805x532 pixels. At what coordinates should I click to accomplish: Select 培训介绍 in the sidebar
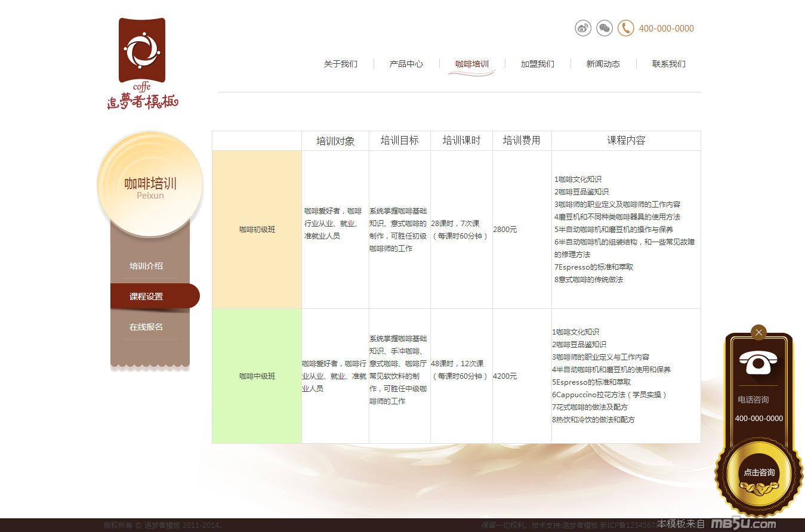[146, 266]
